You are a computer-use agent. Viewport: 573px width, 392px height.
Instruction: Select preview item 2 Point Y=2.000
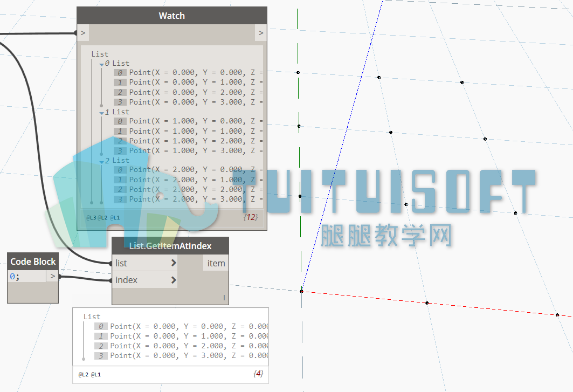click(181, 346)
